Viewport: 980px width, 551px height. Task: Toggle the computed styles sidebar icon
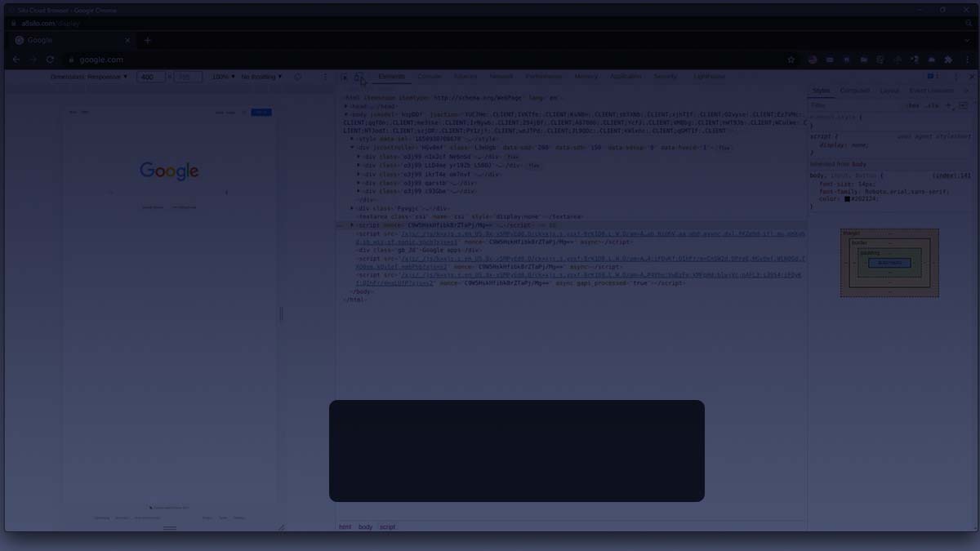[963, 105]
